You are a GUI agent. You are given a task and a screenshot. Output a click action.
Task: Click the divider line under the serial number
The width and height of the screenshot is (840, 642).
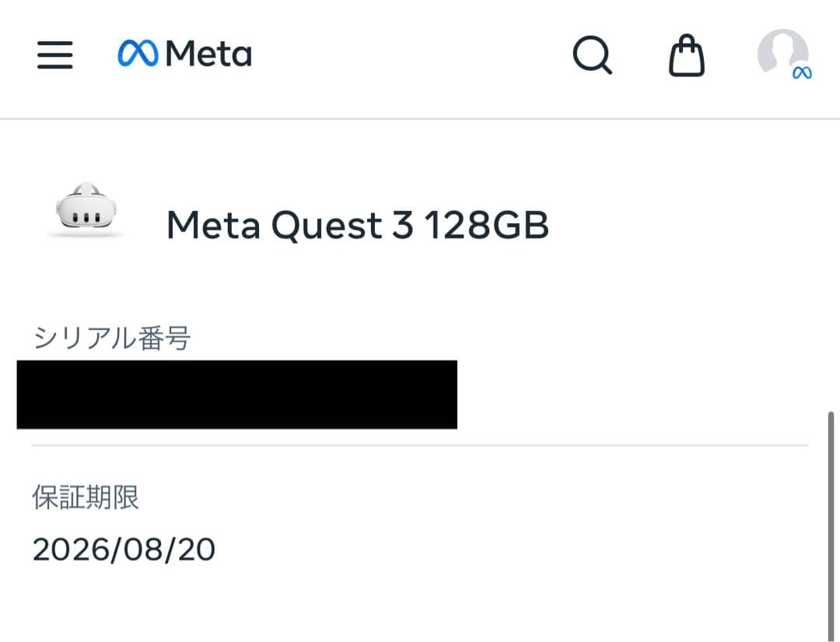(x=420, y=445)
